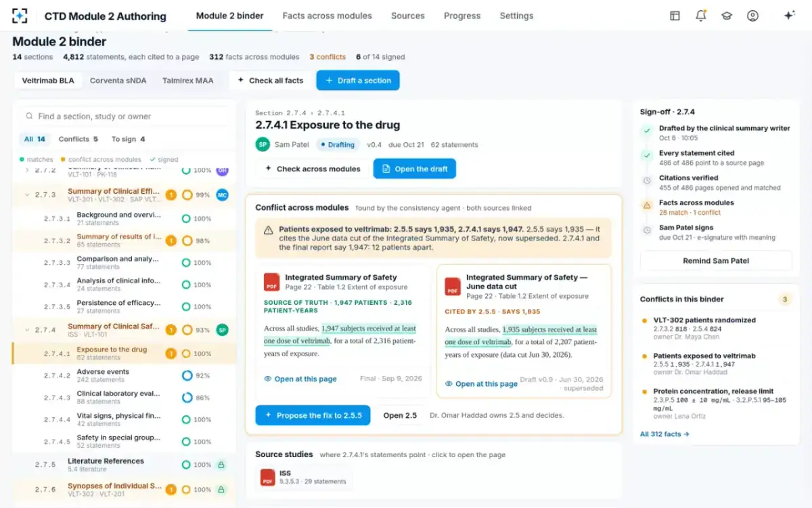812x508 pixels.
Task: Click the CTD Module 2 Authoring logo icon
Action: click(20, 16)
